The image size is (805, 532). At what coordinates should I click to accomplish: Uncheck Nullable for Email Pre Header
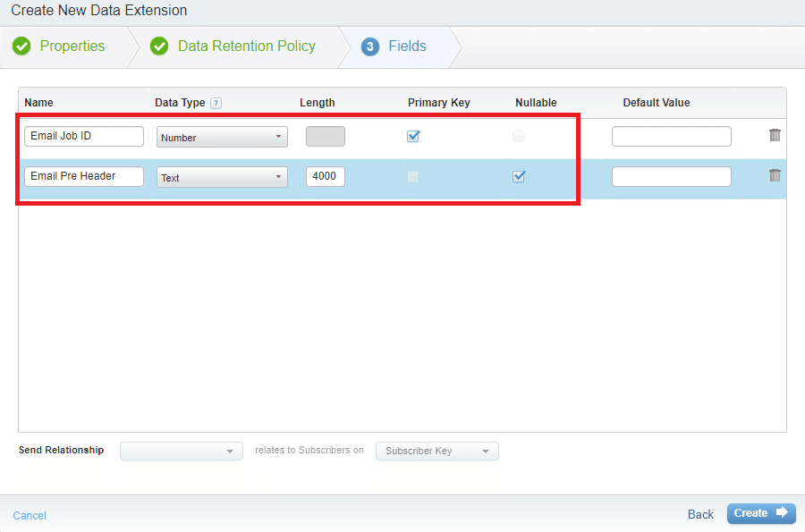pyautogui.click(x=519, y=176)
